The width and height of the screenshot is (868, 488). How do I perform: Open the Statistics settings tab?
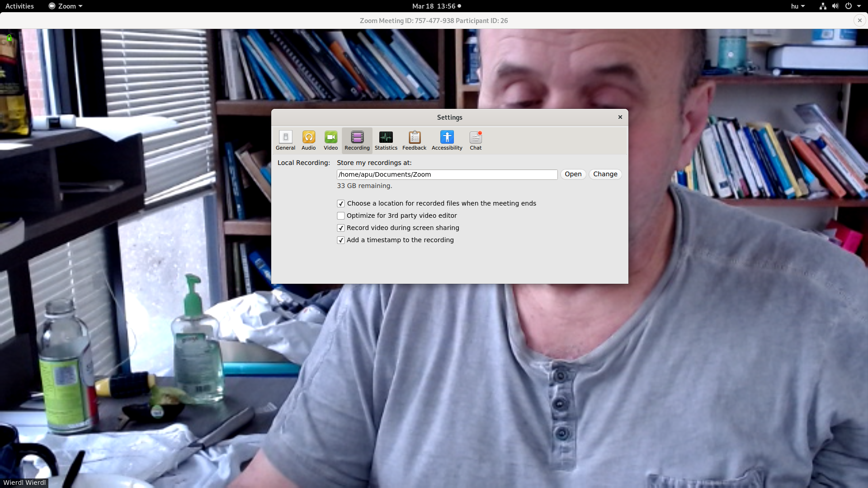click(x=386, y=141)
